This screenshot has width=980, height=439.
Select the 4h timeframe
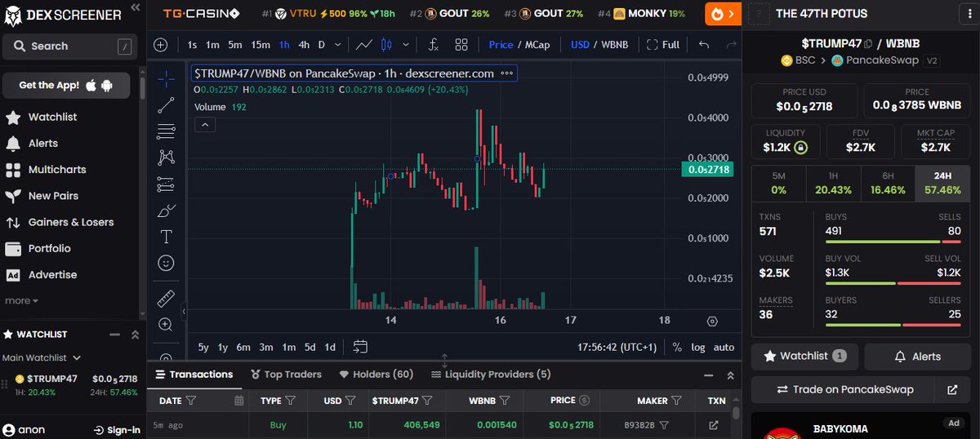(x=304, y=45)
